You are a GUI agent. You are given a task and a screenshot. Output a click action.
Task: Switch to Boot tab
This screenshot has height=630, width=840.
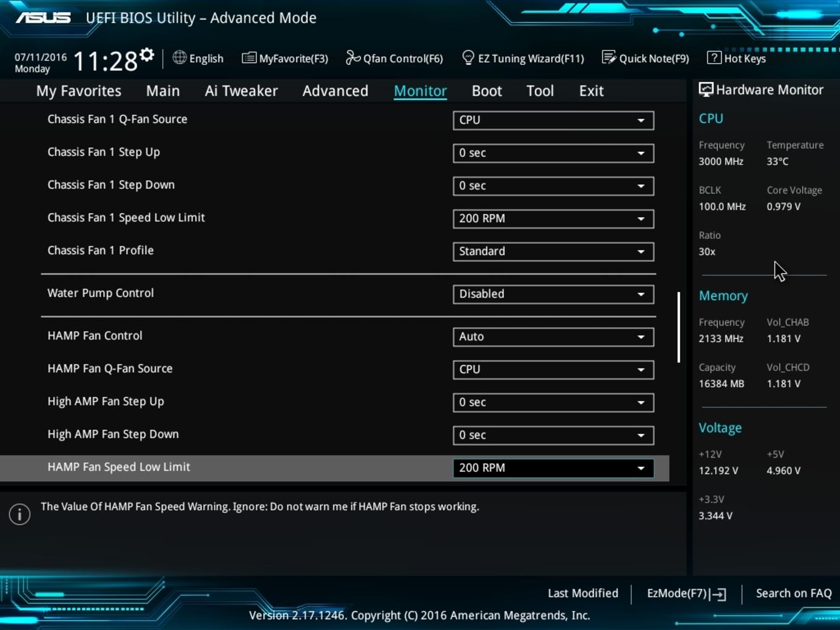[487, 91]
